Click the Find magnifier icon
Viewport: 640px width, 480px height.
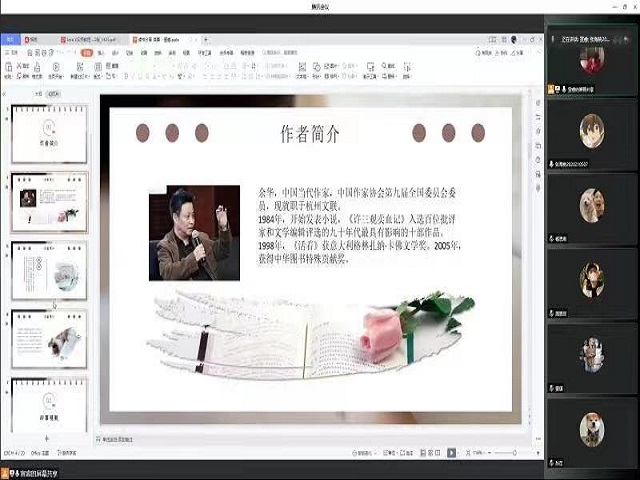coord(384,66)
